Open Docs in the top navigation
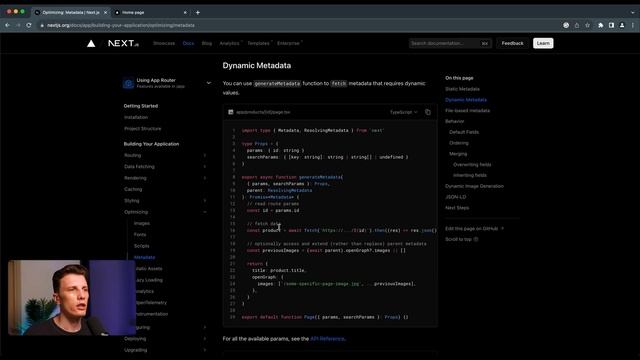640x360 pixels. coord(188,43)
